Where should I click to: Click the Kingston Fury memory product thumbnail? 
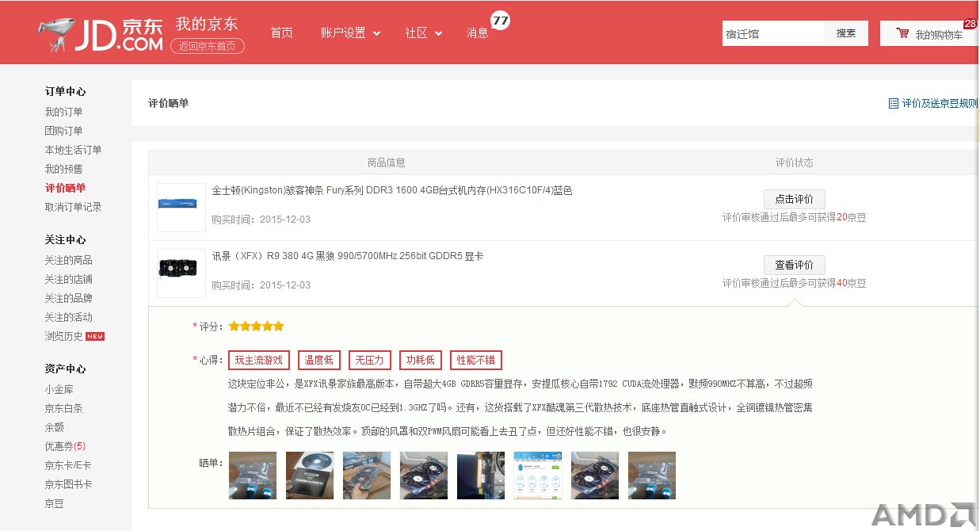point(181,207)
